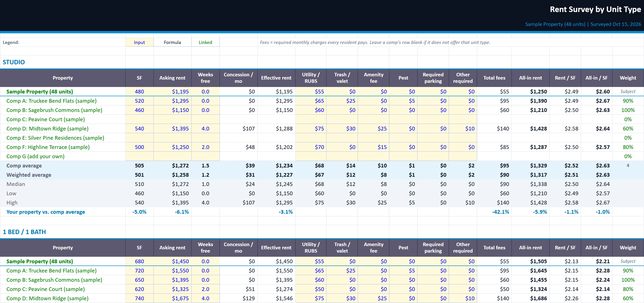Click the Legend 'Input' sample cell
Image resolution: width=644 pixels, height=303 pixels.
click(139, 42)
